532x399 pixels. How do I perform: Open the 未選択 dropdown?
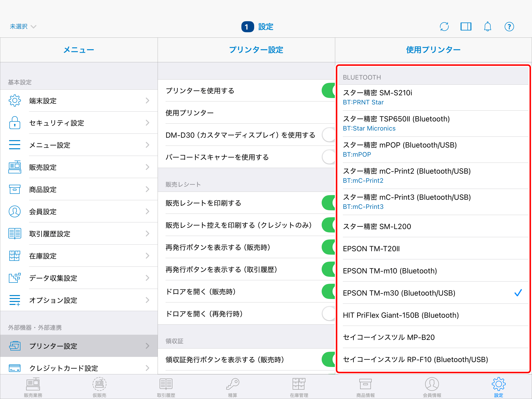(23, 27)
